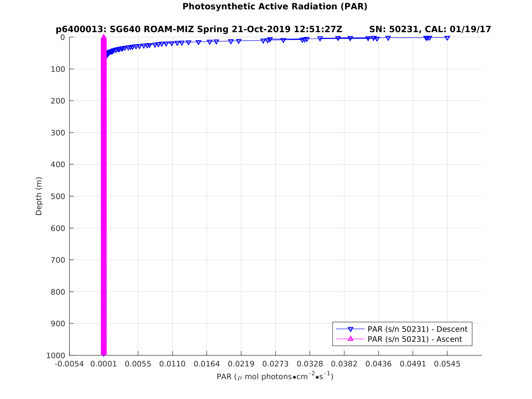Click the blue triangle marker in the legend
The image size is (532, 399).
[x=350, y=329]
